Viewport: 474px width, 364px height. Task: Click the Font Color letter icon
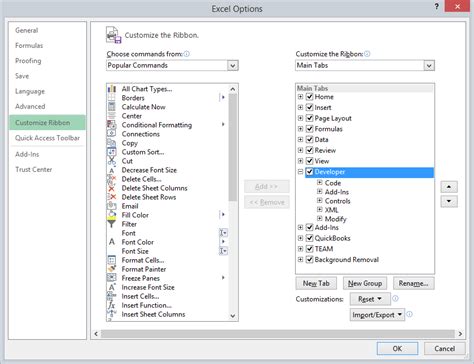(112, 242)
